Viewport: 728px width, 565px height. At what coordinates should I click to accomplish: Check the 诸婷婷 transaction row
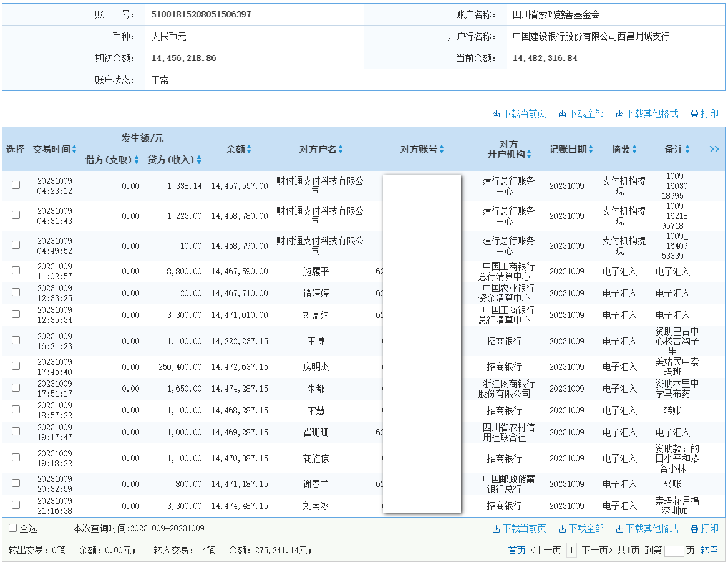16,292
